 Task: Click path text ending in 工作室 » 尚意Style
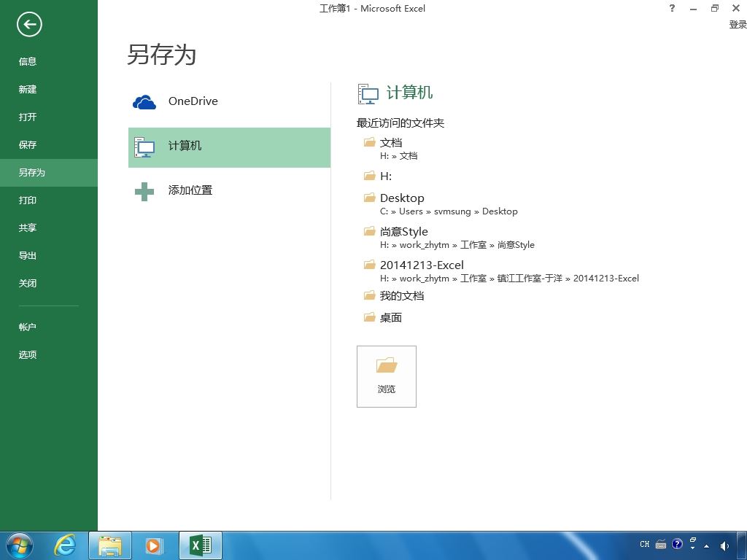[x=457, y=245]
